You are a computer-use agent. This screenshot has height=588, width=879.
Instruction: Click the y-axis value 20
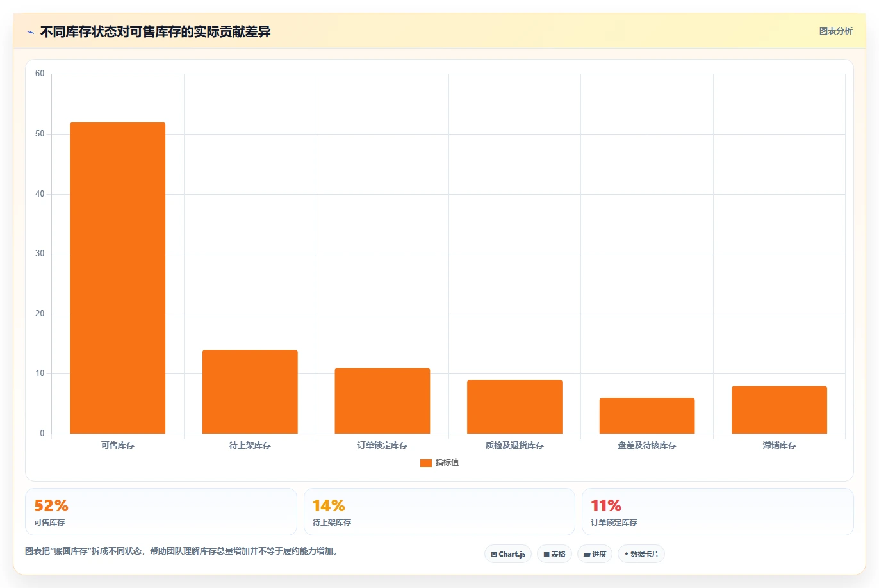click(x=40, y=314)
